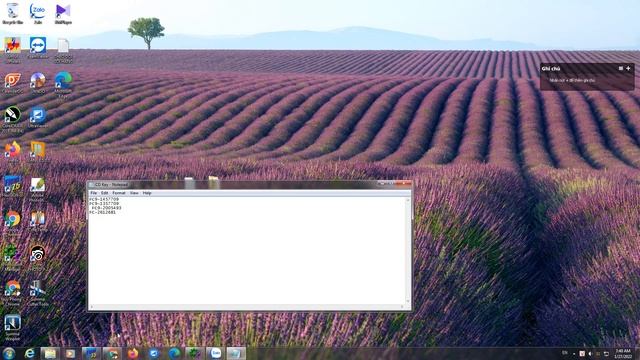Launch the CorelDRAW desktop shortcut
Image resolution: width=640 pixels, height=360 pixels.
pyautogui.click(x=12, y=119)
